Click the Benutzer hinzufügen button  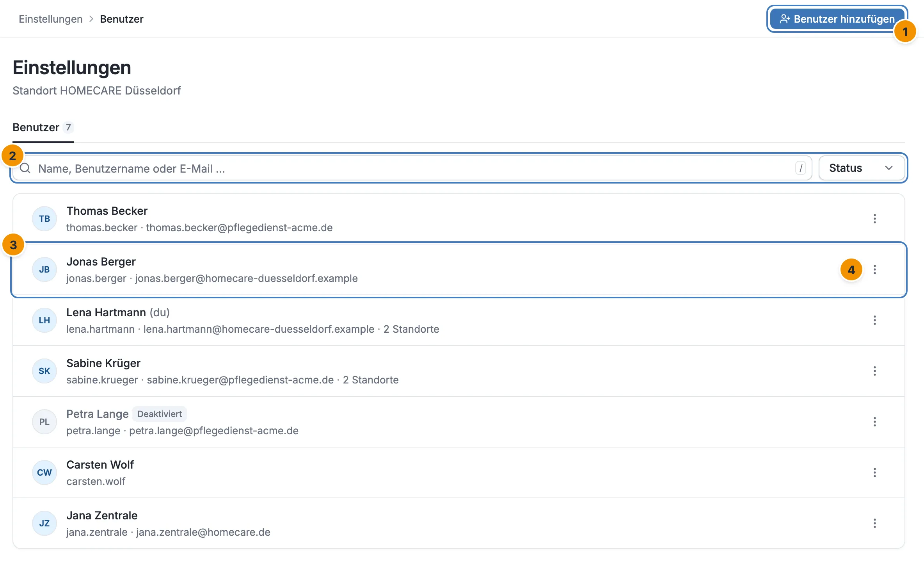pyautogui.click(x=837, y=19)
